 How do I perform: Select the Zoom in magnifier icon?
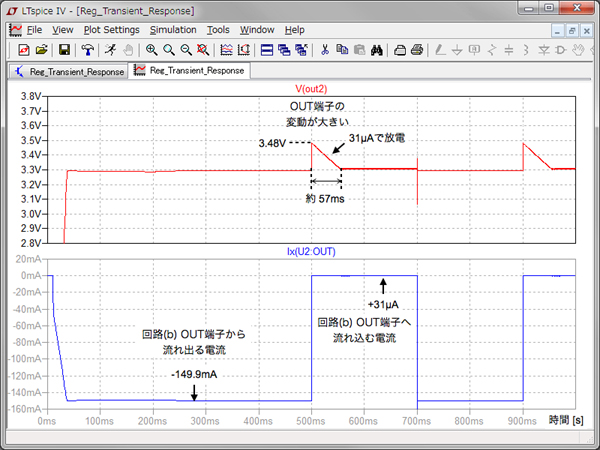[x=151, y=49]
